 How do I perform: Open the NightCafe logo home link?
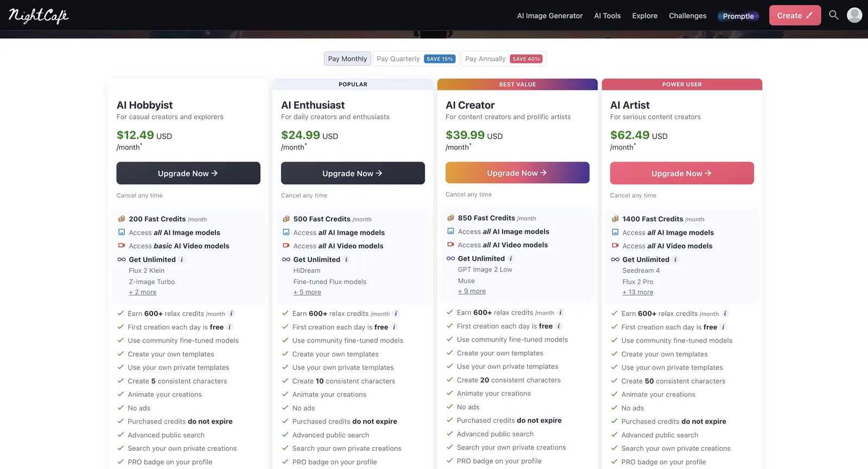(x=39, y=16)
